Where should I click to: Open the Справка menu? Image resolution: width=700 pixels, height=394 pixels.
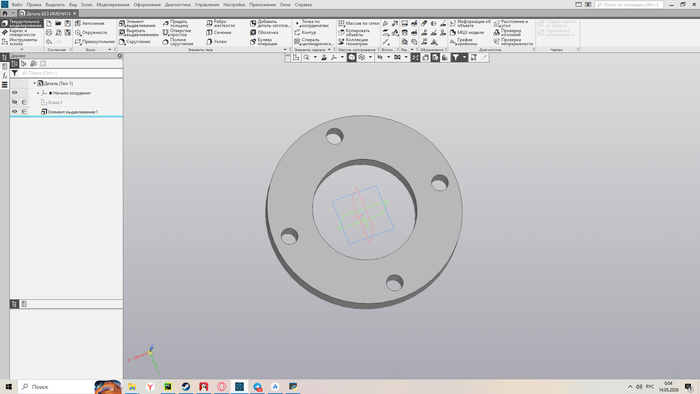tap(303, 4)
